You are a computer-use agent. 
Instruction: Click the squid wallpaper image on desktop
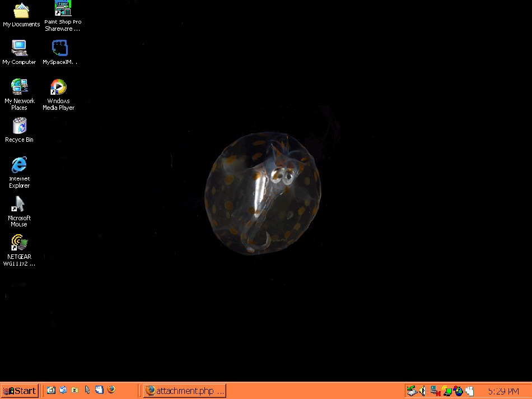pyautogui.click(x=263, y=193)
